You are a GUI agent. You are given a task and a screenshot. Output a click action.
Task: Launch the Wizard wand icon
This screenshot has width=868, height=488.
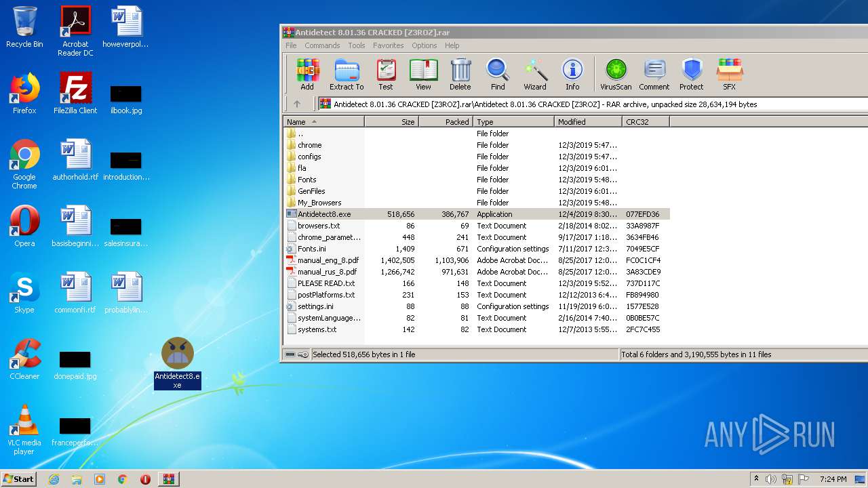tap(535, 75)
